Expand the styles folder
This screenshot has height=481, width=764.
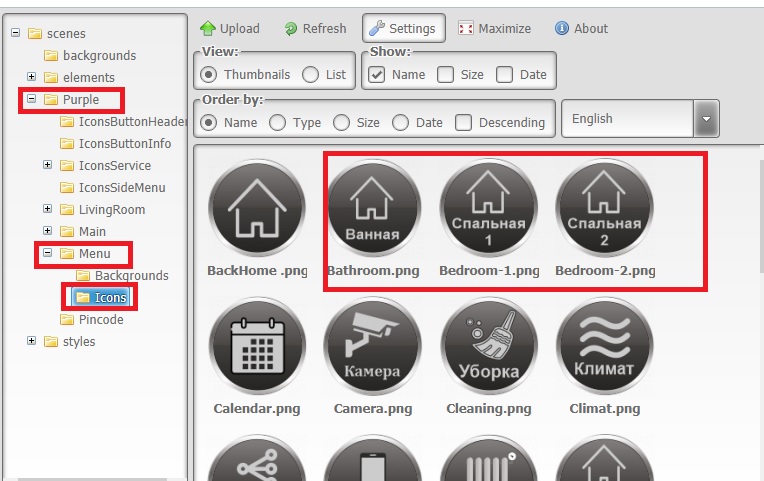point(32,341)
